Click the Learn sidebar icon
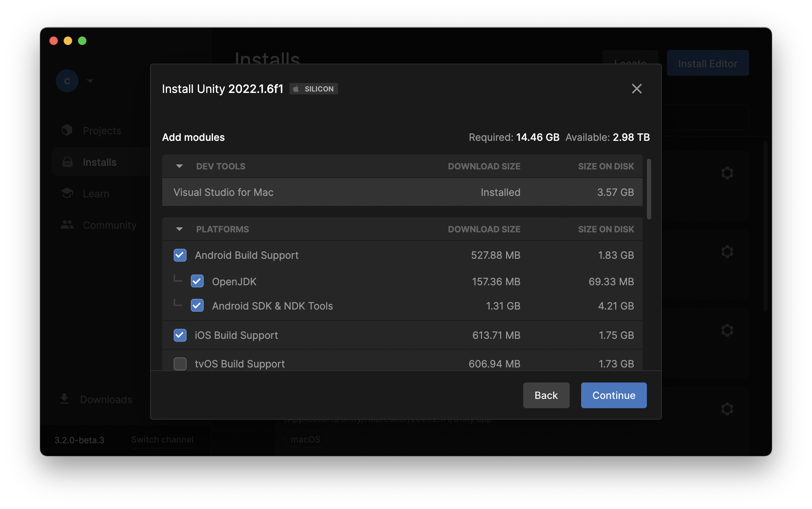 click(x=67, y=193)
